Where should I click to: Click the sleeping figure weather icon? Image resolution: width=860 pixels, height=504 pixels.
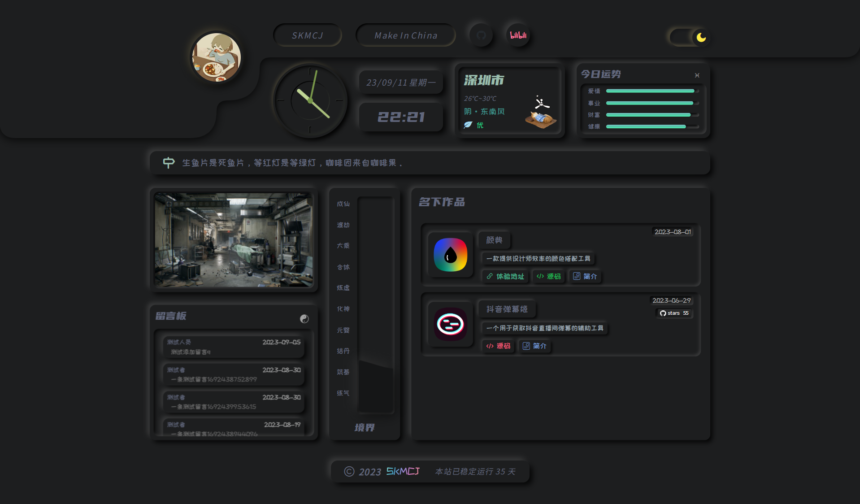coord(541,112)
